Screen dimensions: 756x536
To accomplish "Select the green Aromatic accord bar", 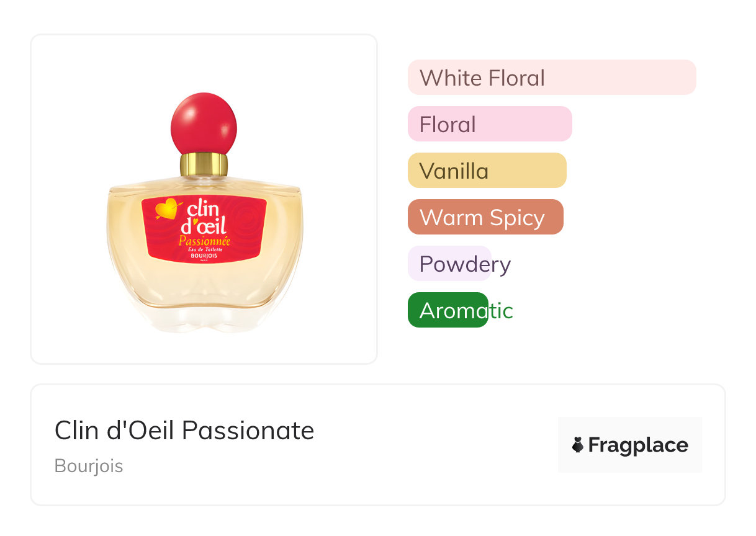I will pyautogui.click(x=448, y=310).
